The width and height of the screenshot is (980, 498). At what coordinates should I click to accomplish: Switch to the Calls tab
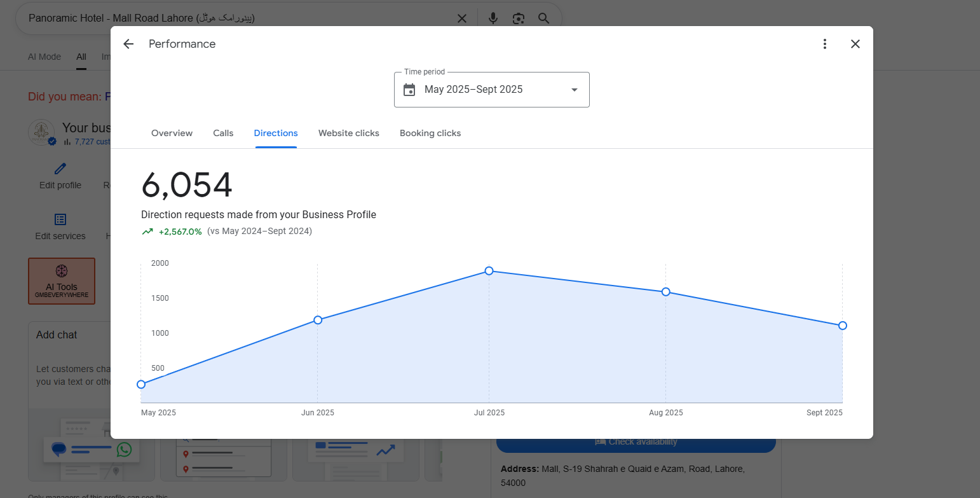pyautogui.click(x=223, y=133)
